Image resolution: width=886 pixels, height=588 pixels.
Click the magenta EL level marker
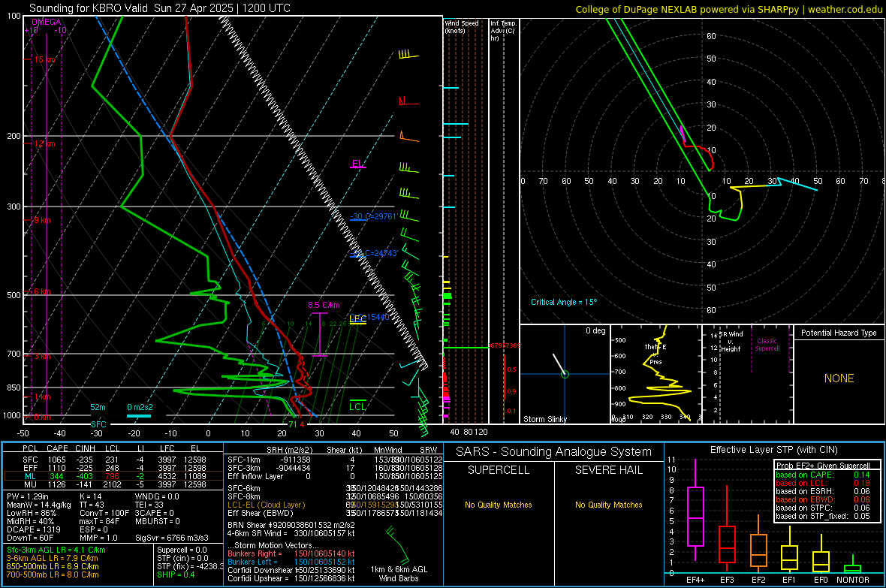click(357, 164)
